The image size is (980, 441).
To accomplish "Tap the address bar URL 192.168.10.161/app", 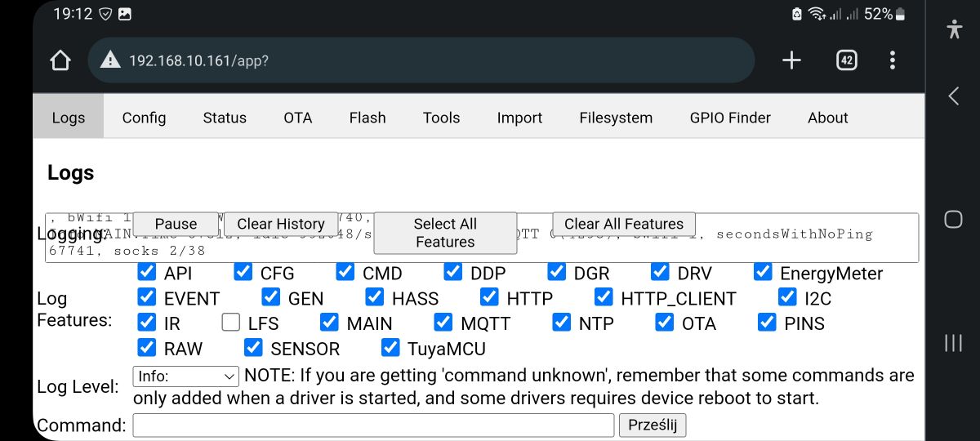I will point(198,60).
